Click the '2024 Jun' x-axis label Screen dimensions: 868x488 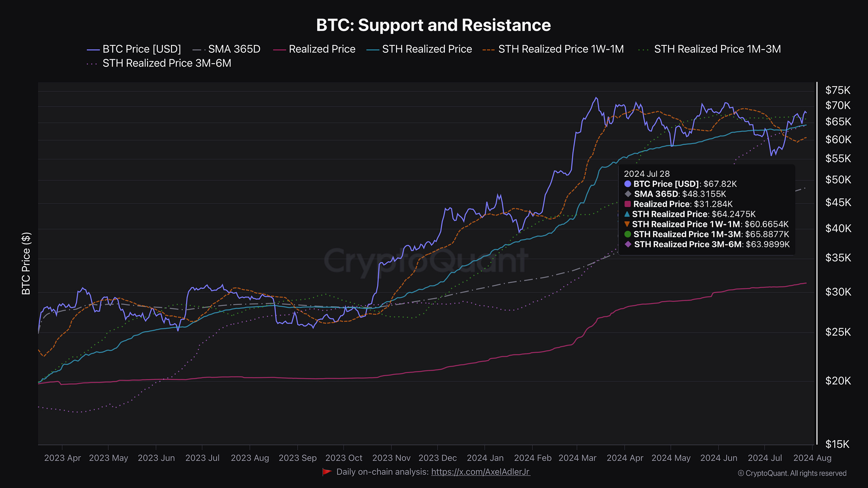click(719, 458)
